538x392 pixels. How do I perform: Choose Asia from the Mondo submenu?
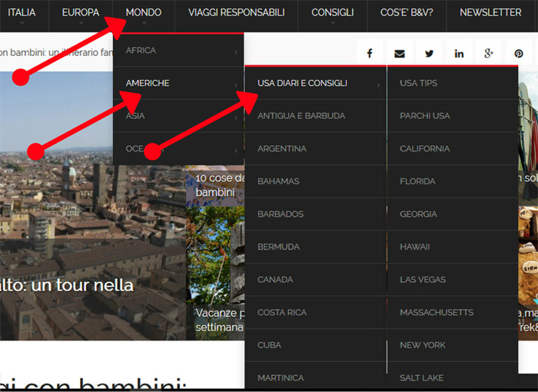pyautogui.click(x=135, y=116)
